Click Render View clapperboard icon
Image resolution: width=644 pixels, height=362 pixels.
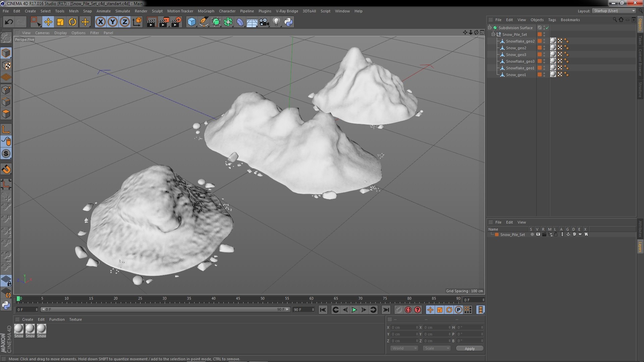click(152, 22)
